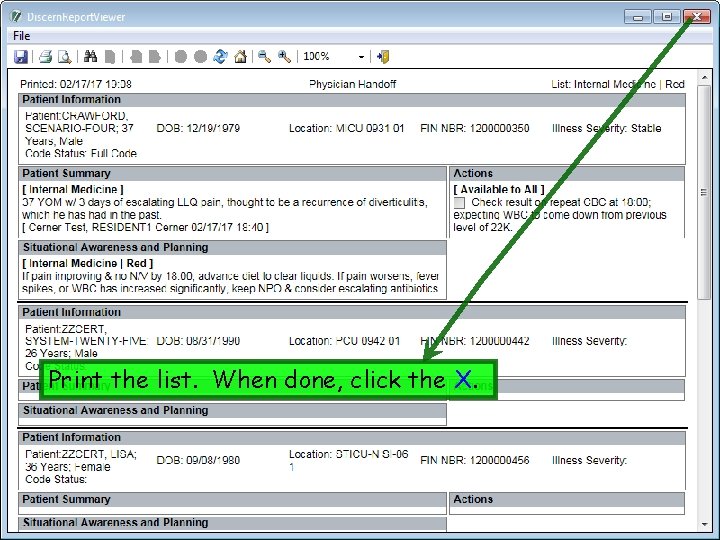Zoom in with the plus magnifier icon
This screenshot has height=540, width=720.
point(284,57)
